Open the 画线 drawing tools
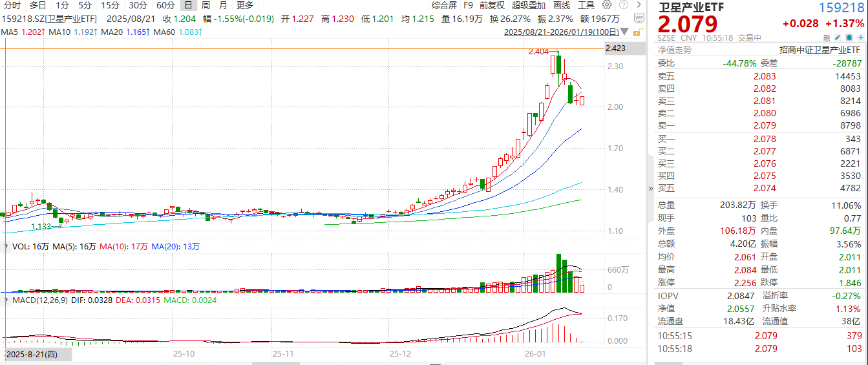Screen dimensions: 868x365 [561, 5]
